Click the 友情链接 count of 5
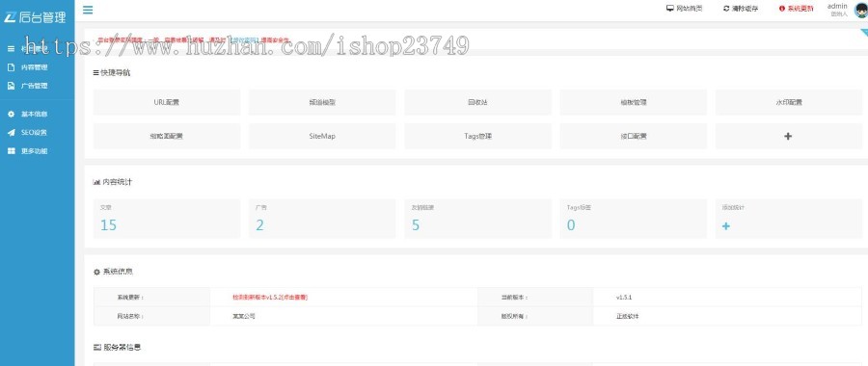Viewport: 868px width, 366px height. (x=416, y=225)
